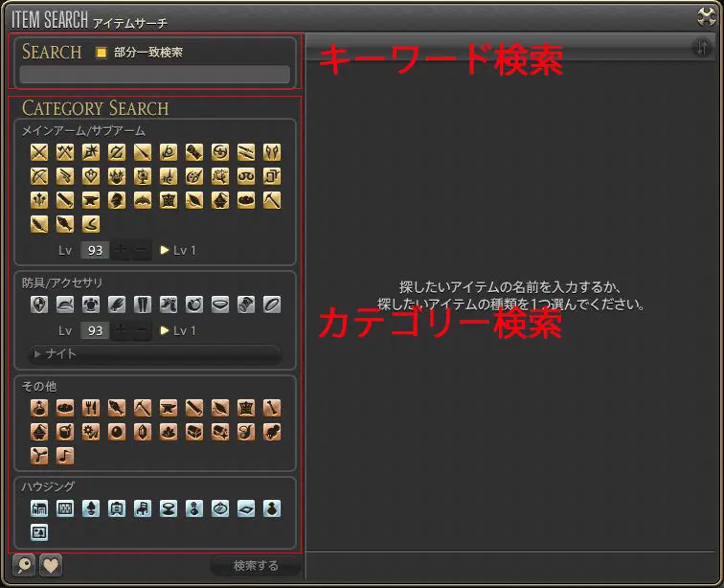Select the glove icon under 防具/アクセサリ
Image resolution: width=724 pixels, height=588 pixels.
pos(117,304)
